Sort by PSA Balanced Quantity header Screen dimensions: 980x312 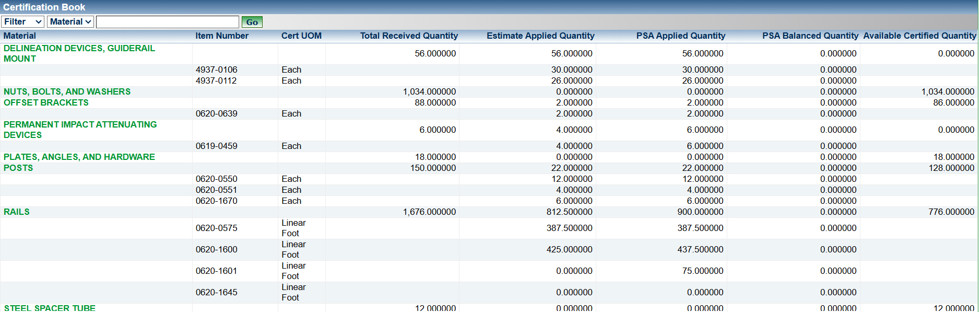810,36
